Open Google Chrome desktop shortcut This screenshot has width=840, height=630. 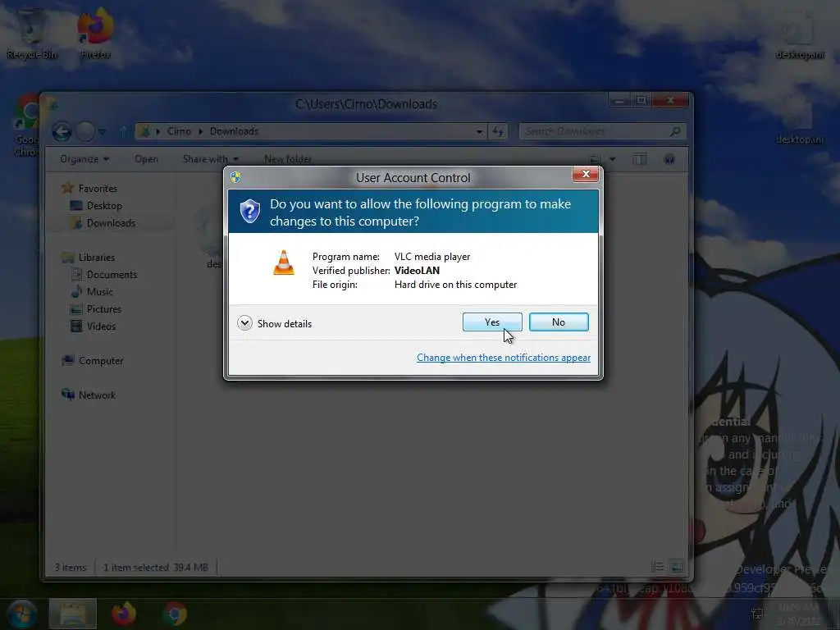coord(25,126)
